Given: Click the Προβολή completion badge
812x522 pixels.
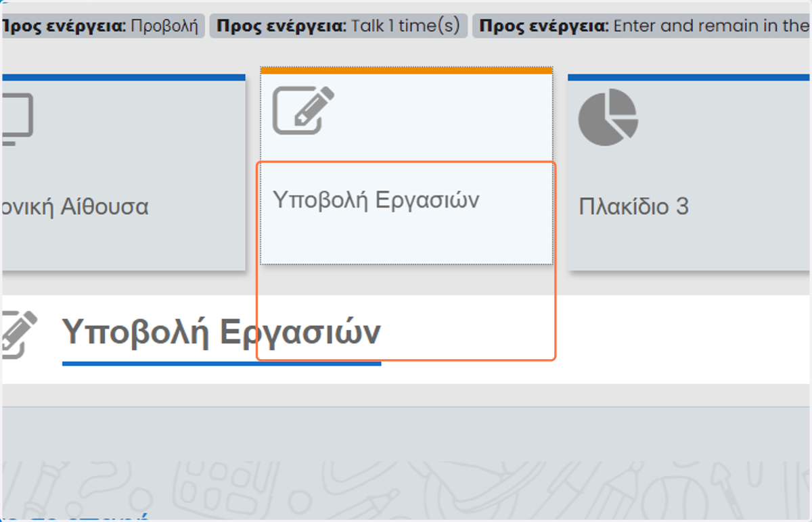Looking at the screenshot, I should pyautogui.click(x=102, y=26).
